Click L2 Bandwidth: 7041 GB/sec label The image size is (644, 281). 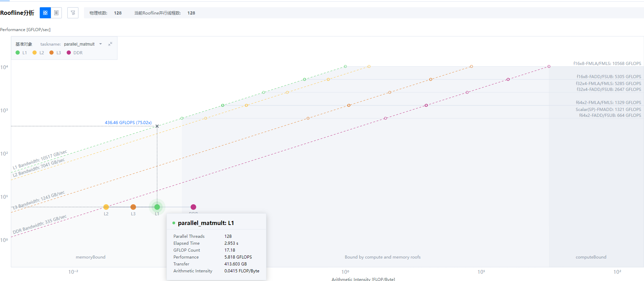tap(39, 168)
